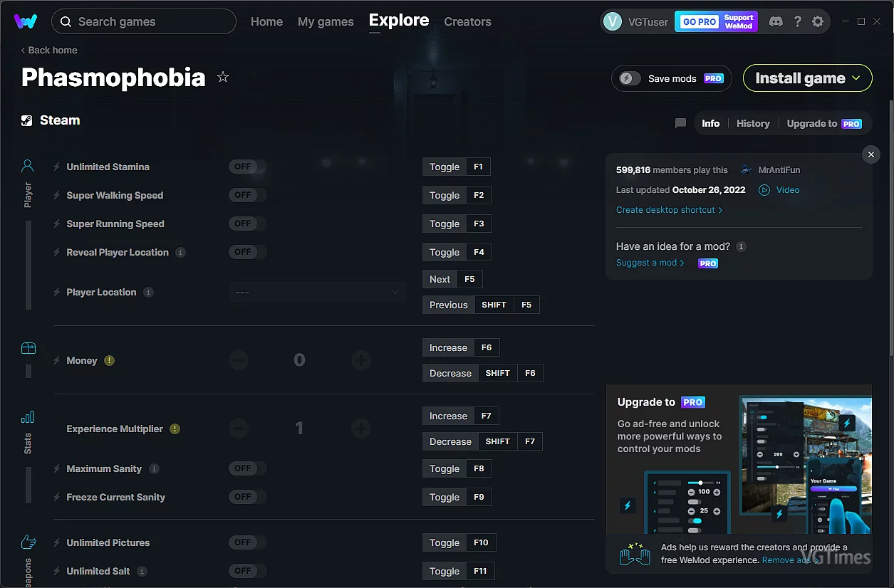Close the info panel with X

(870, 154)
